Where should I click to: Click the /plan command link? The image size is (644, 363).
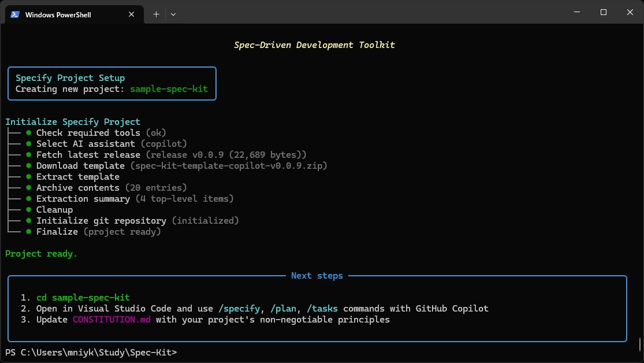click(284, 308)
